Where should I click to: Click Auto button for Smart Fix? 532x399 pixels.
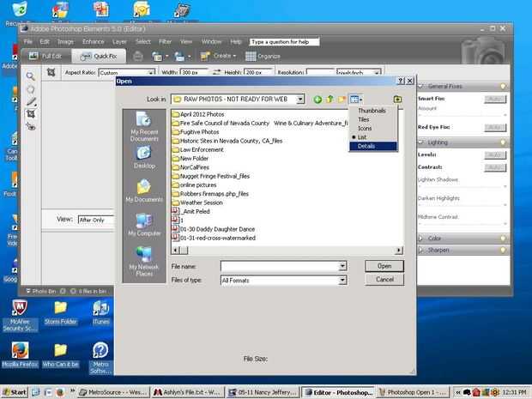(495, 99)
